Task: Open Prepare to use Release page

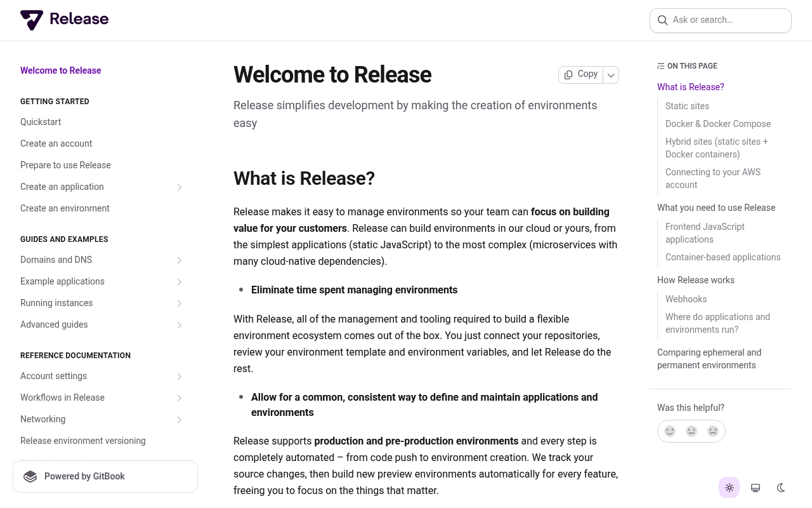Action: [65, 165]
